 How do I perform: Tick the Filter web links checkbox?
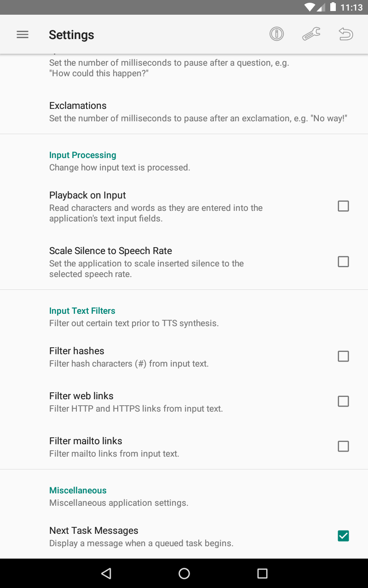click(x=343, y=401)
